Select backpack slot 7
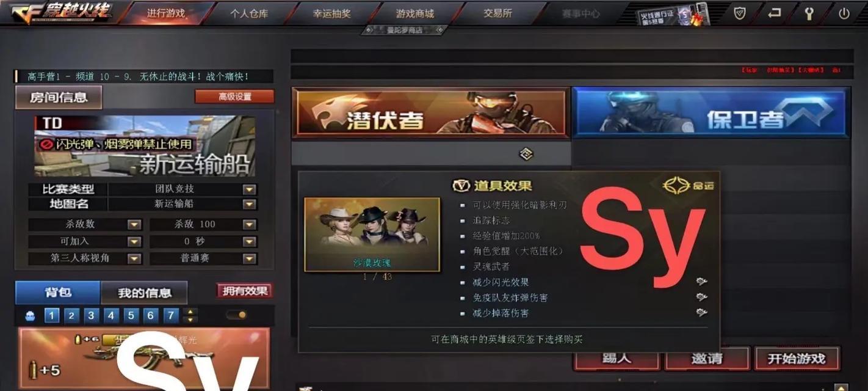868x391 pixels. point(170,315)
